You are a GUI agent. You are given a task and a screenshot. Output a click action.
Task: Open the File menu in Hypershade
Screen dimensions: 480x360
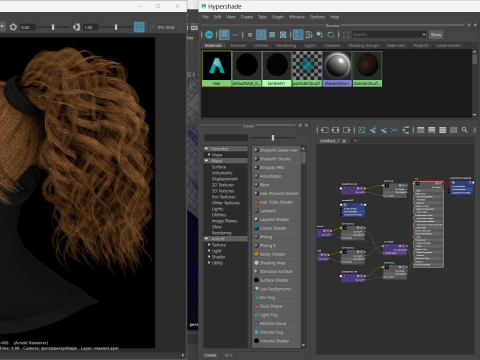205,17
